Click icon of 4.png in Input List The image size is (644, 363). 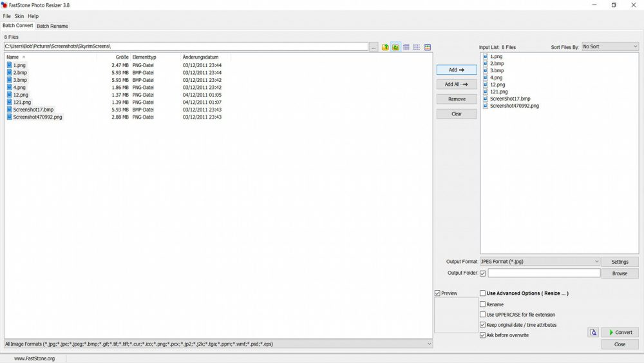coord(486,77)
